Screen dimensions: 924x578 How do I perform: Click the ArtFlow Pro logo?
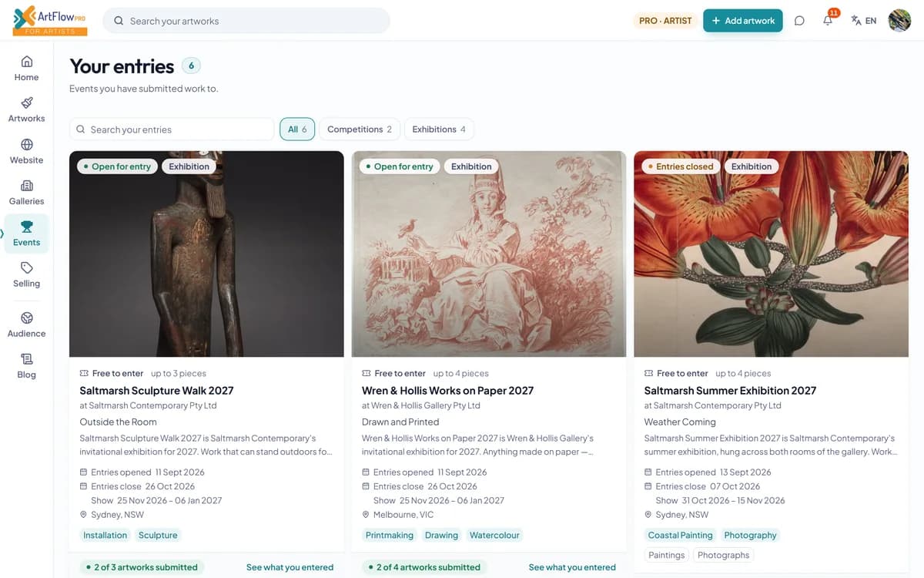coord(50,20)
